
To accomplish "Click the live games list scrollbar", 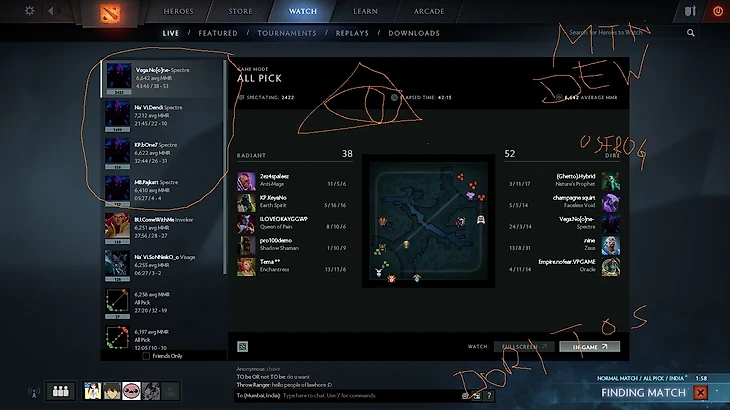I will point(224,167).
